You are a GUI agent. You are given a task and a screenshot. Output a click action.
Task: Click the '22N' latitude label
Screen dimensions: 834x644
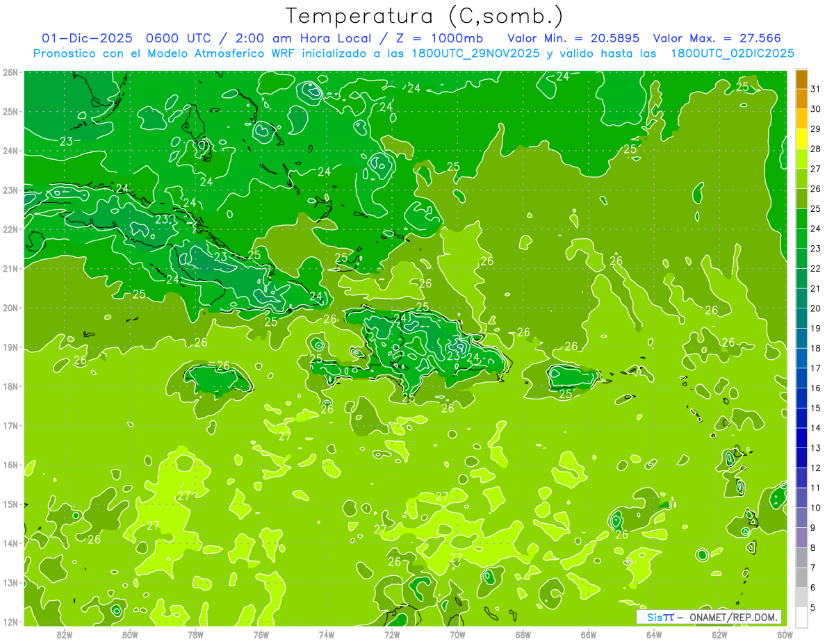tap(10, 229)
